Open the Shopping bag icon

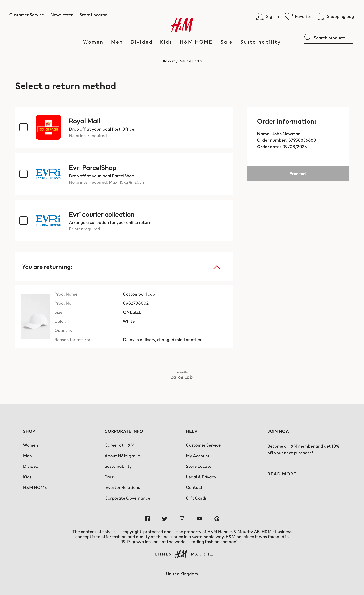click(x=321, y=16)
